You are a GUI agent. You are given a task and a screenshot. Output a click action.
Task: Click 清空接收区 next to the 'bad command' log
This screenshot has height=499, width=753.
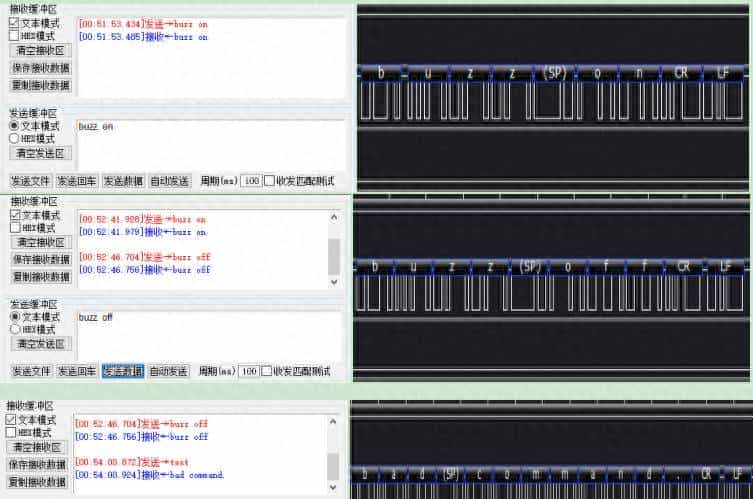[x=37, y=447]
